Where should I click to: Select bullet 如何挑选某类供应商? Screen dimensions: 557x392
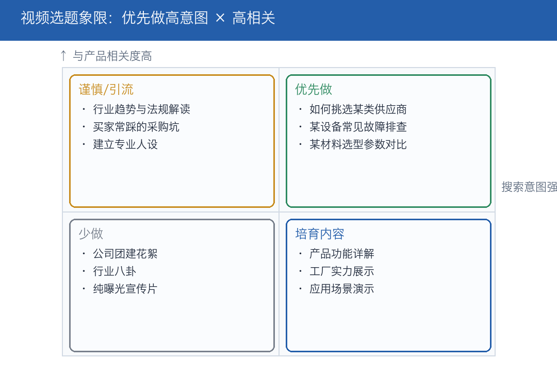[x=358, y=109]
